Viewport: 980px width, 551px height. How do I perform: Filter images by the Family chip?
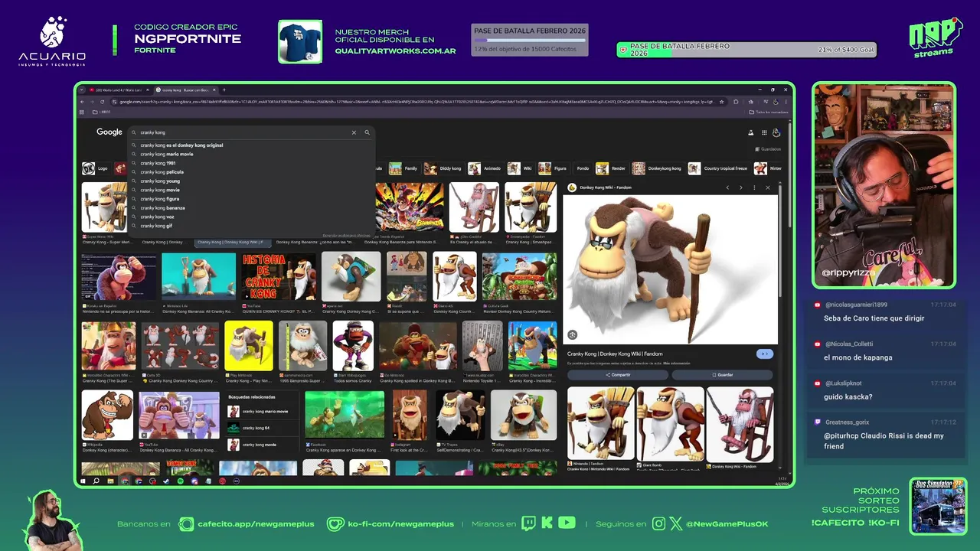(x=403, y=168)
